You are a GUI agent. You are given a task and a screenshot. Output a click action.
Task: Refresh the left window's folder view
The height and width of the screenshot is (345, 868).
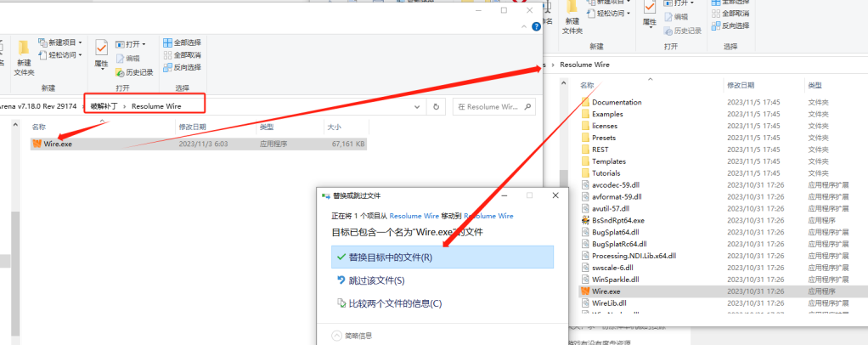[436, 107]
